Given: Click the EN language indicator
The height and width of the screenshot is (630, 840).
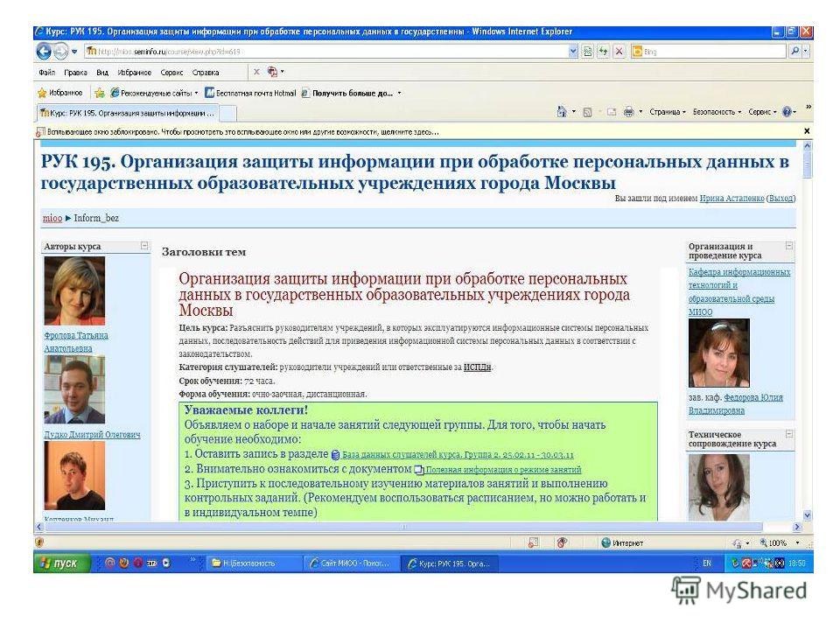Looking at the screenshot, I should pyautogui.click(x=707, y=563).
